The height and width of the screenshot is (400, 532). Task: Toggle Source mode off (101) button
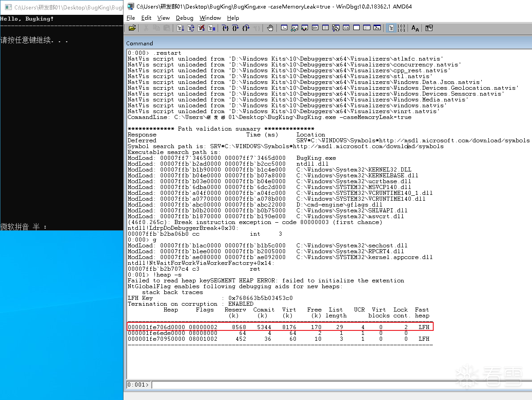pyautogui.click(x=401, y=28)
